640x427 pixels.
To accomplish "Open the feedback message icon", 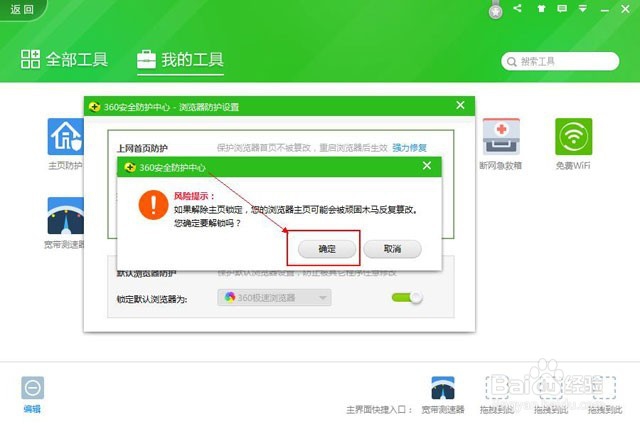I will click(x=562, y=9).
